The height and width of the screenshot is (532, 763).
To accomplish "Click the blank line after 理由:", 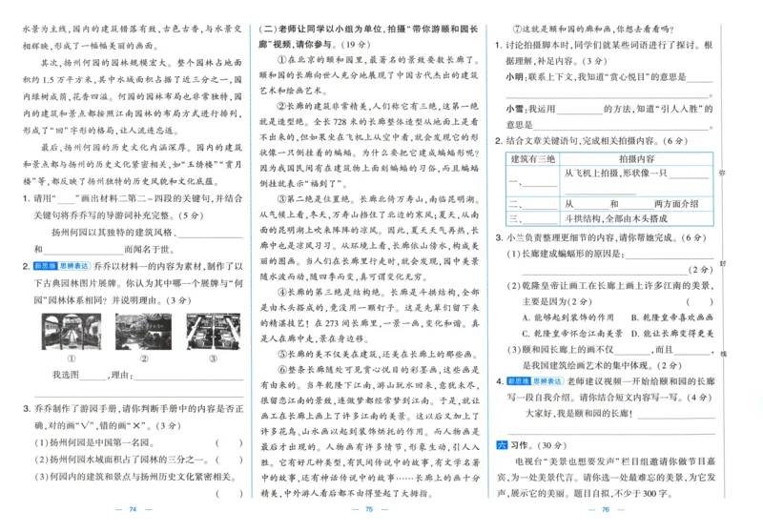I will 189,376.
